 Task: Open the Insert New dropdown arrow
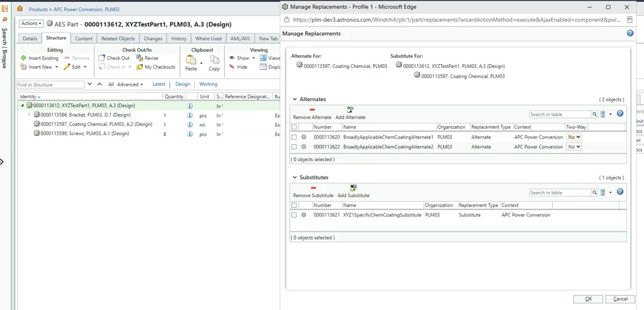pos(56,67)
